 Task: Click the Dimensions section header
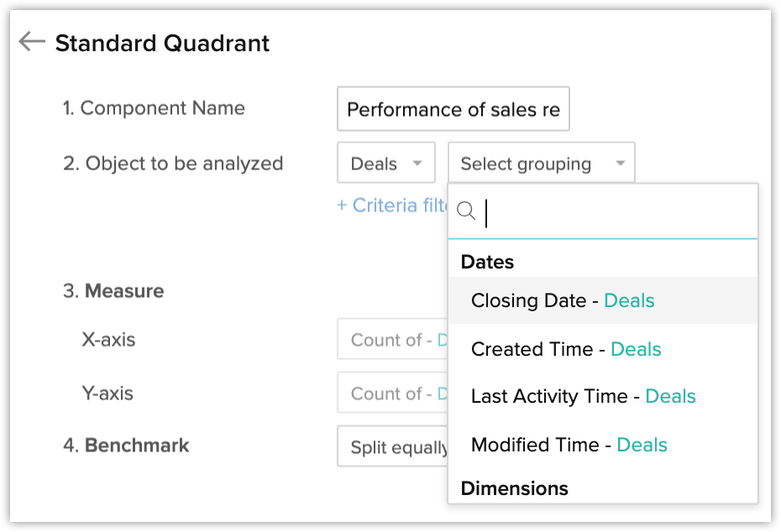[x=514, y=488]
